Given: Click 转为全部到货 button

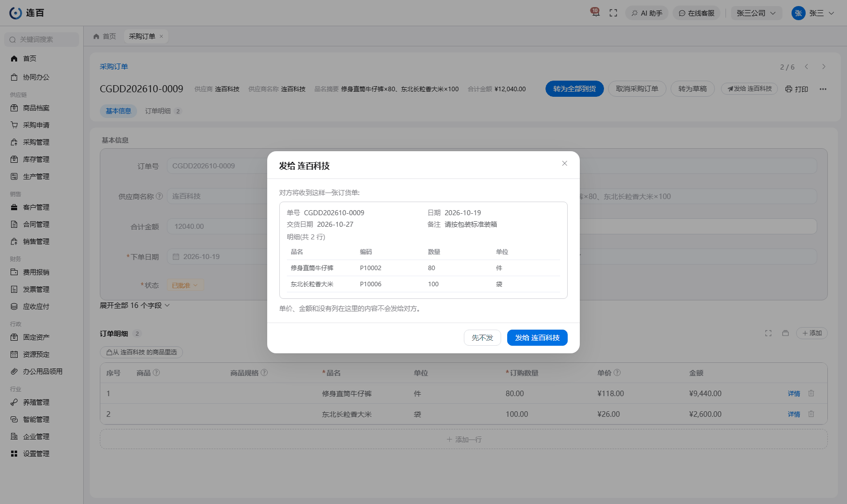Looking at the screenshot, I should [x=575, y=89].
